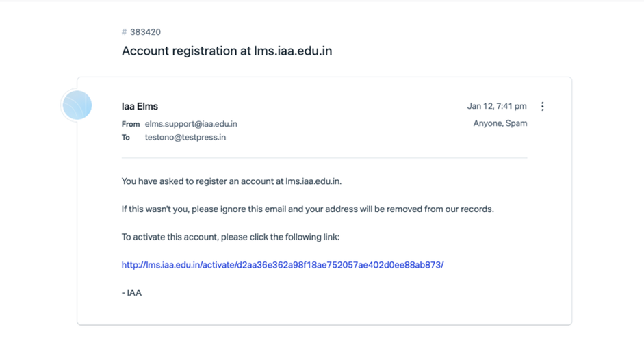The image size is (644, 347).
Task: Click the To field label
Action: [x=126, y=138]
